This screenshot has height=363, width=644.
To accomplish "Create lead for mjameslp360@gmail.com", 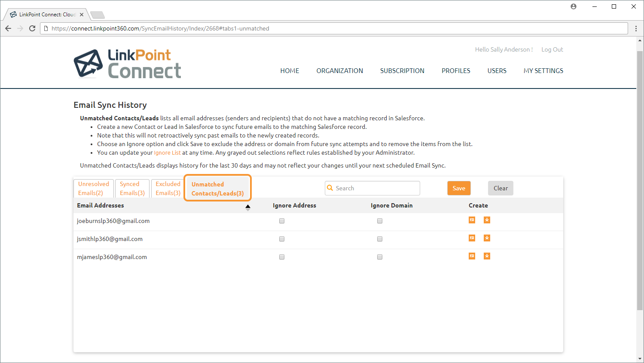I will [x=487, y=256].
